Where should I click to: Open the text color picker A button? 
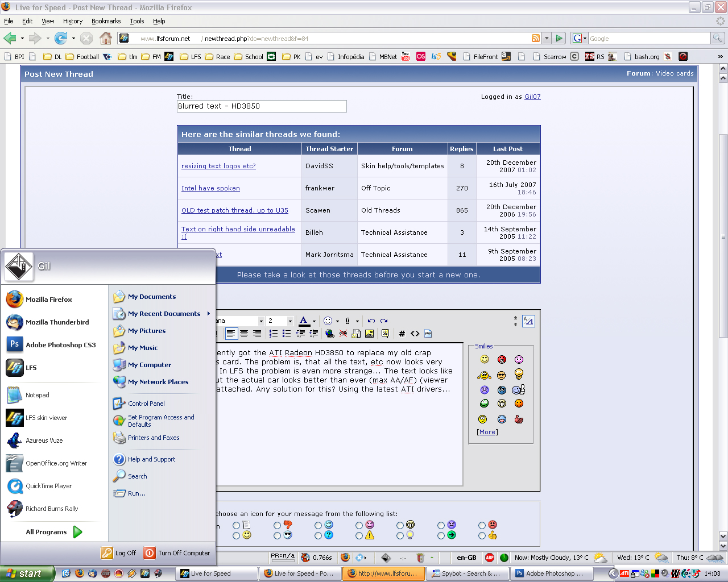coord(304,321)
